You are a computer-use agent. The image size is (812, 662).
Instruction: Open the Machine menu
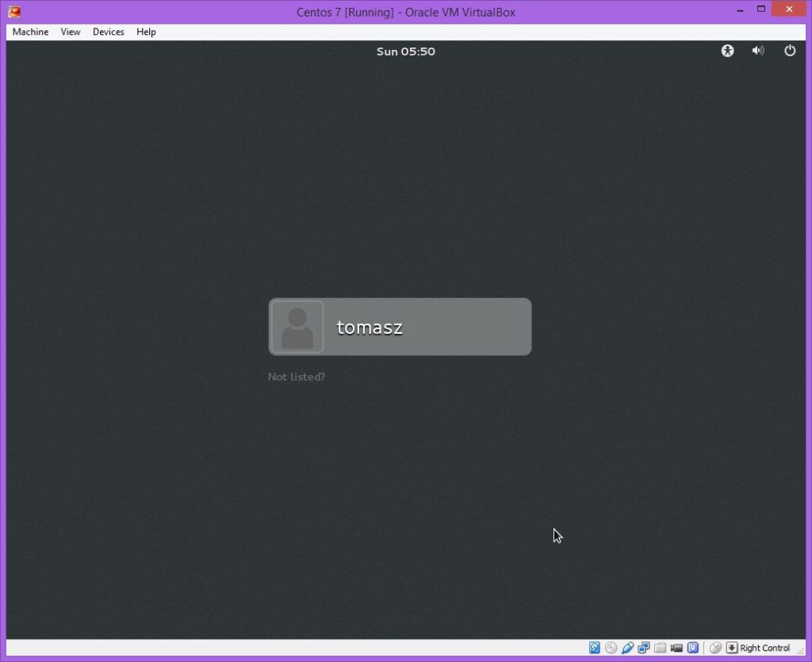coord(29,32)
